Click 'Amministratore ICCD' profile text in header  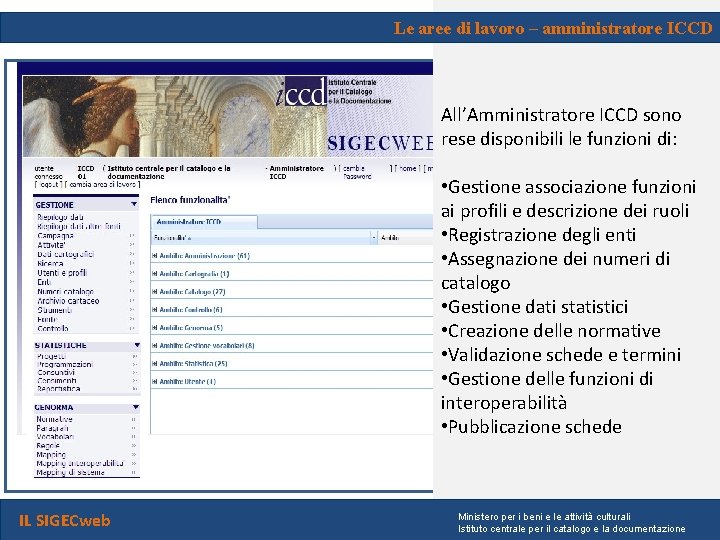point(296,172)
